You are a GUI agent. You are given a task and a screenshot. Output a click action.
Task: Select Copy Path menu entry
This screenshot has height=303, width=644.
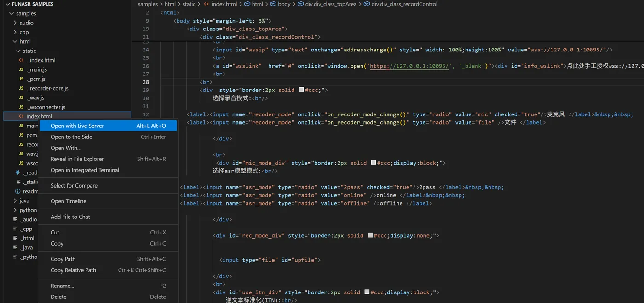tap(108, 259)
